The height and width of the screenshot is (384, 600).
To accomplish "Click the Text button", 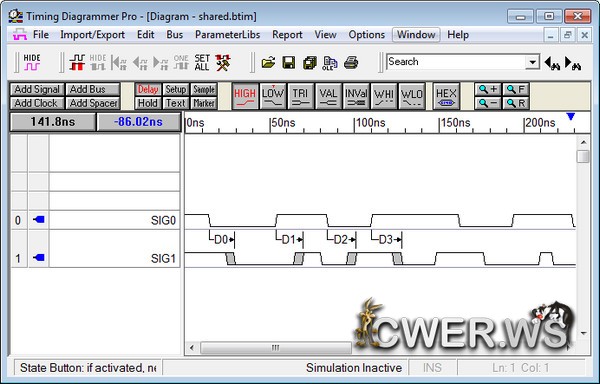I will click(x=176, y=103).
